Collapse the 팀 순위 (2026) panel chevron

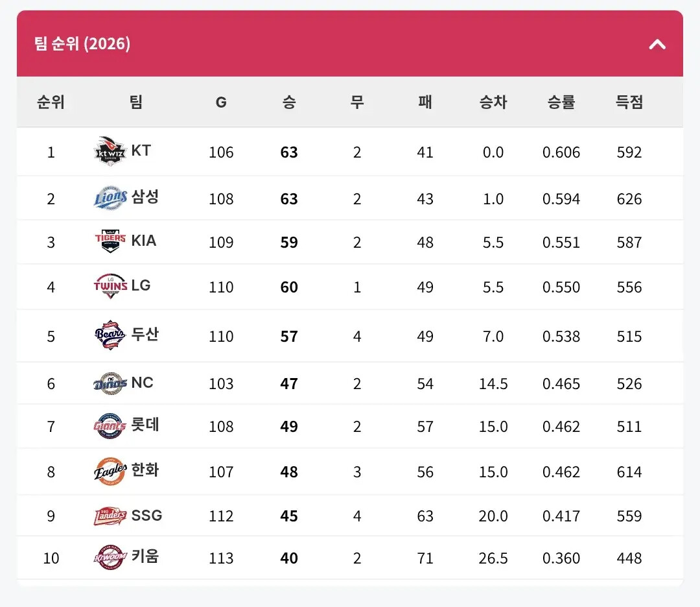tap(657, 44)
